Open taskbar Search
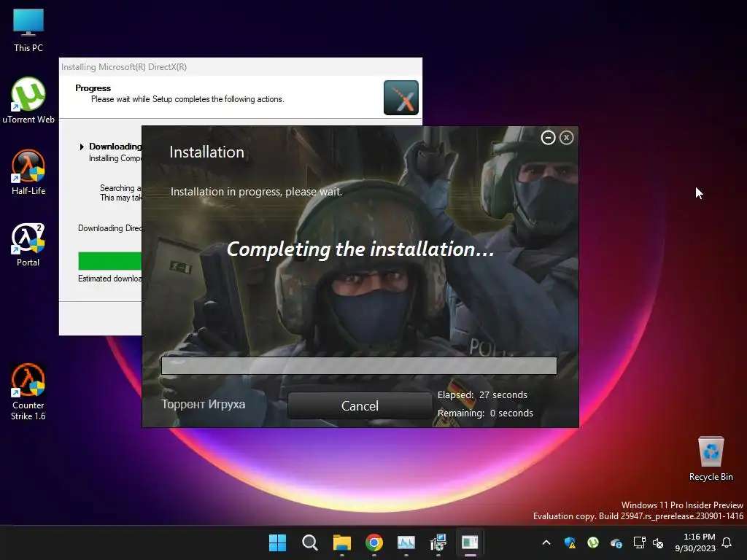The height and width of the screenshot is (560, 747). pos(309,542)
